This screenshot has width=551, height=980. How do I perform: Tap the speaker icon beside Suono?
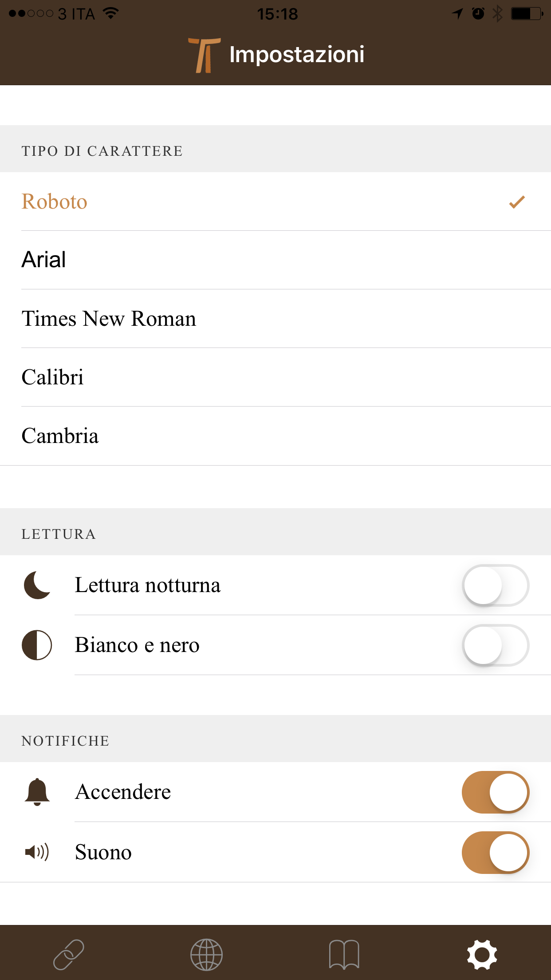click(37, 852)
